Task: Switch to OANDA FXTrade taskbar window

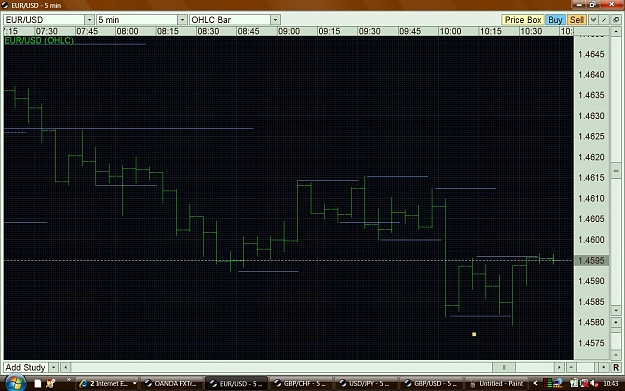Action: pos(171,383)
